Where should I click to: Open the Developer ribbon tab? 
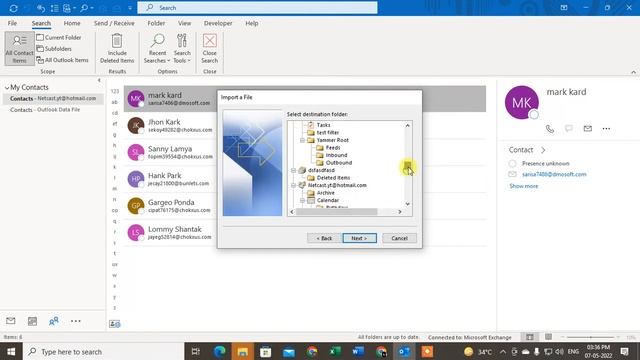(x=218, y=23)
